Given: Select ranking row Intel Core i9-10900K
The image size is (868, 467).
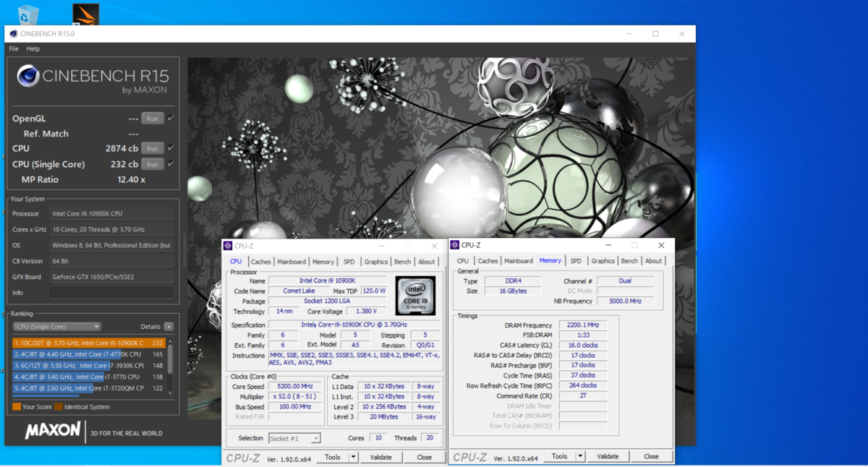Looking at the screenshot, I should click(x=89, y=343).
